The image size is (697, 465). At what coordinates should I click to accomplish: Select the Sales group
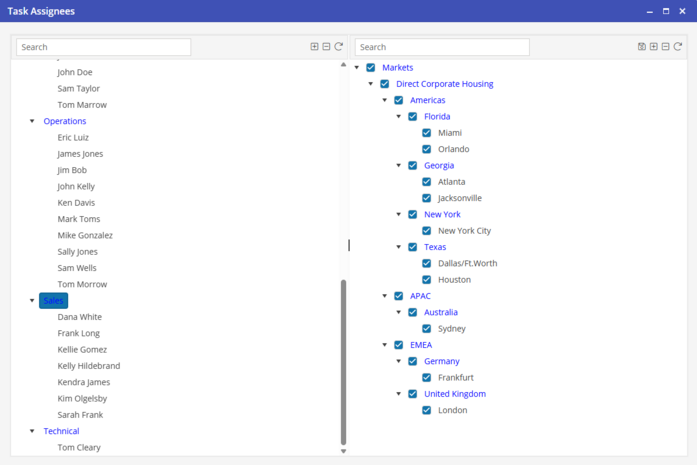click(53, 301)
